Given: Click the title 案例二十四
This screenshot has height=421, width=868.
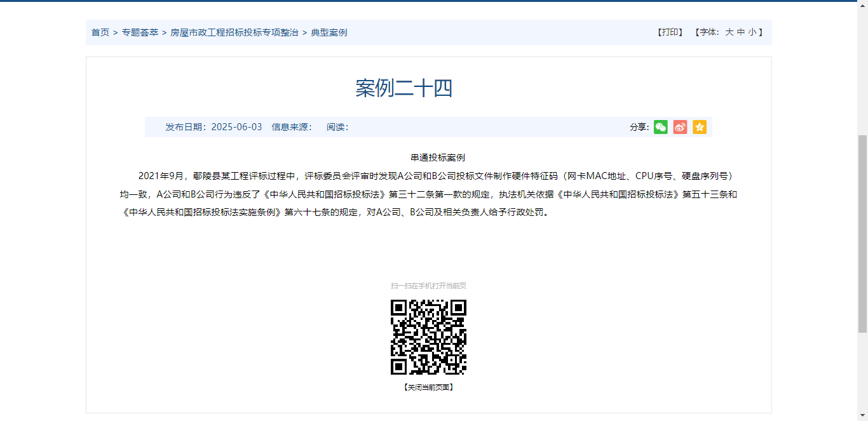Looking at the screenshot, I should click(x=404, y=89).
